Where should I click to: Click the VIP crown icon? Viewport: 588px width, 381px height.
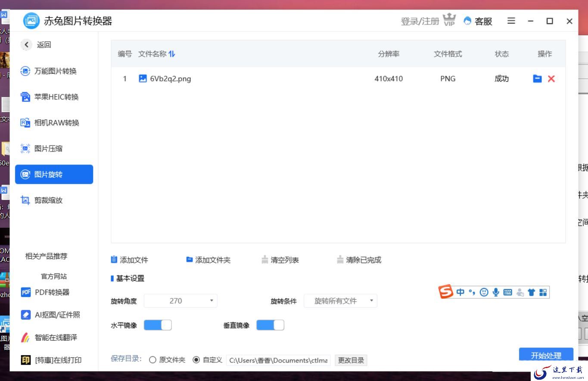[x=449, y=20]
